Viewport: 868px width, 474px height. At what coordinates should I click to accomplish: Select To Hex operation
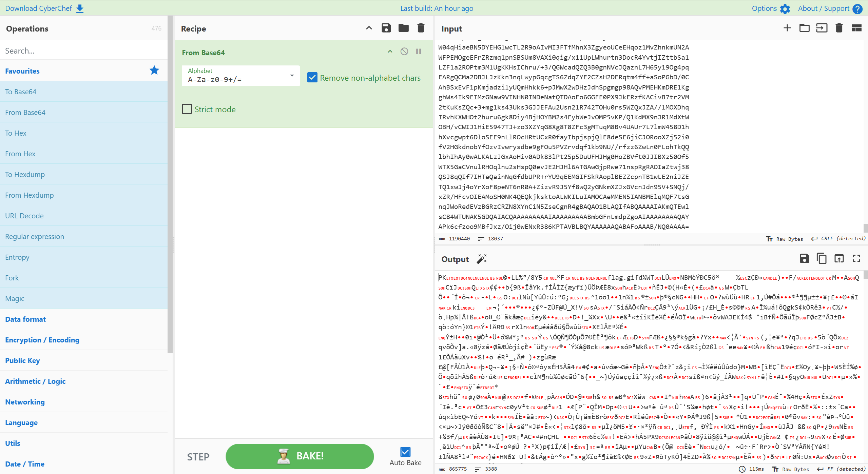click(x=84, y=133)
